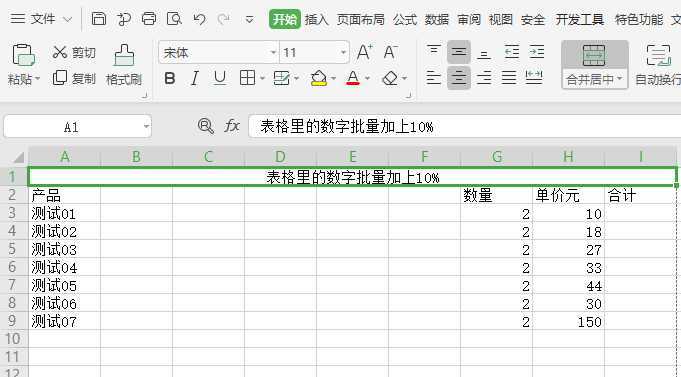The height and width of the screenshot is (377, 681).
Task: Activate the 格式刷 format painter
Action: [x=124, y=65]
